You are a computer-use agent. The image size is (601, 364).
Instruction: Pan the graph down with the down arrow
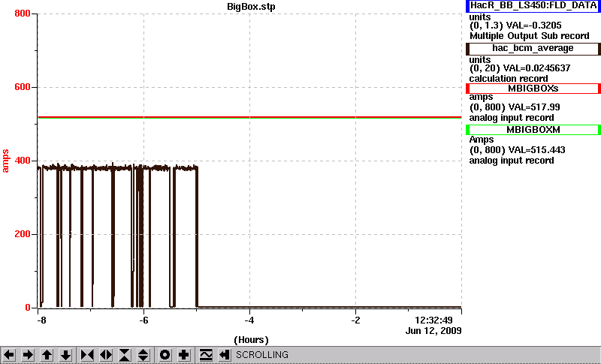click(66, 355)
